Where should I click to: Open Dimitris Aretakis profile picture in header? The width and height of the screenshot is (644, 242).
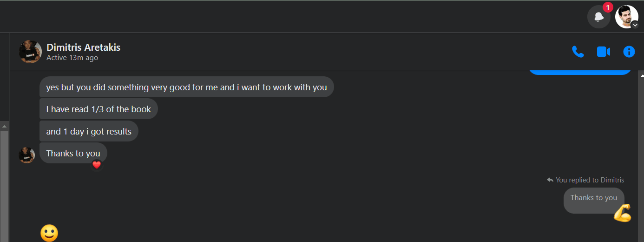point(30,52)
